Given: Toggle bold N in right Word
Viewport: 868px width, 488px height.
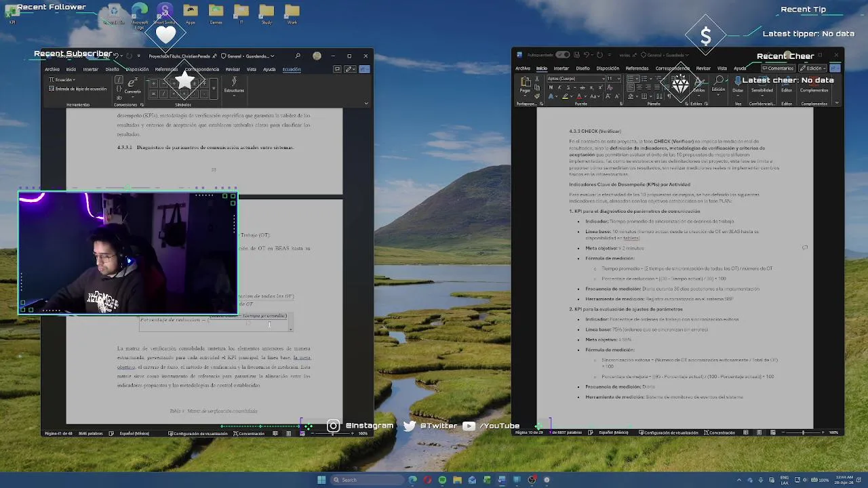Looking at the screenshot, I should [551, 87].
